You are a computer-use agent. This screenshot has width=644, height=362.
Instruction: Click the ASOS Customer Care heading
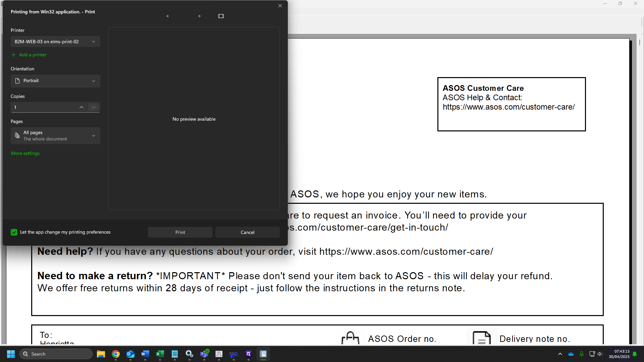pos(483,88)
